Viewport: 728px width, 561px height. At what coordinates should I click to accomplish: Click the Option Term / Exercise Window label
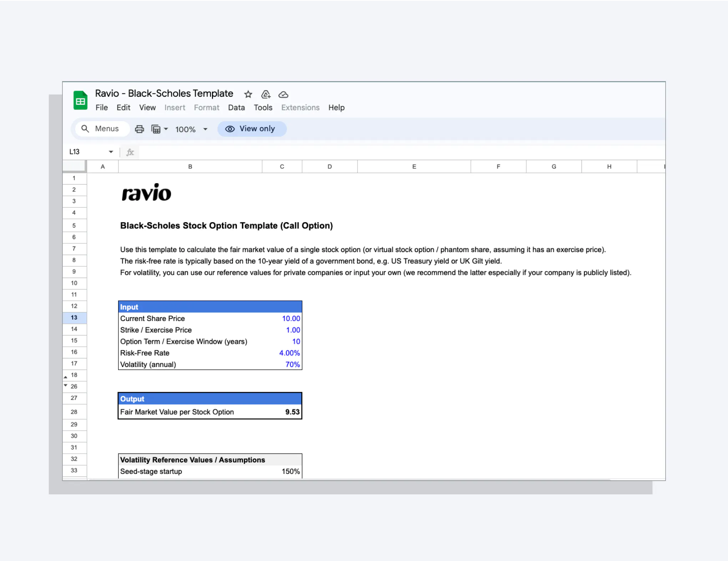pos(184,341)
